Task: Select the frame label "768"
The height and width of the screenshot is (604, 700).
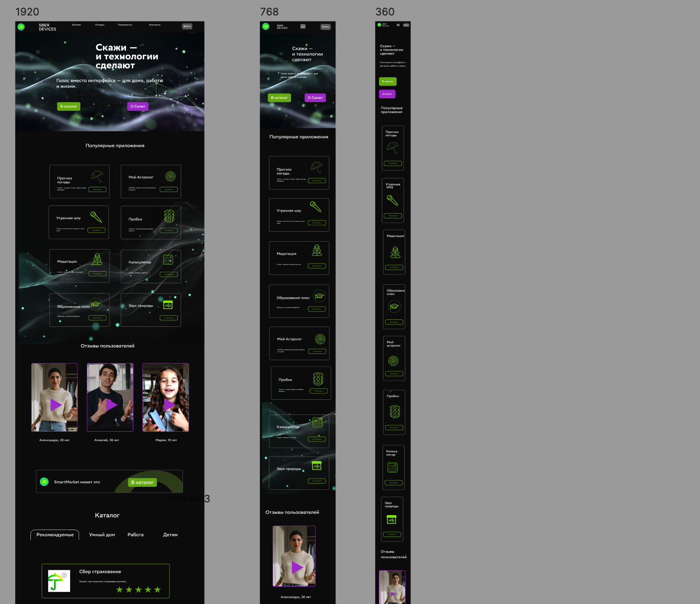Action: pos(269,12)
